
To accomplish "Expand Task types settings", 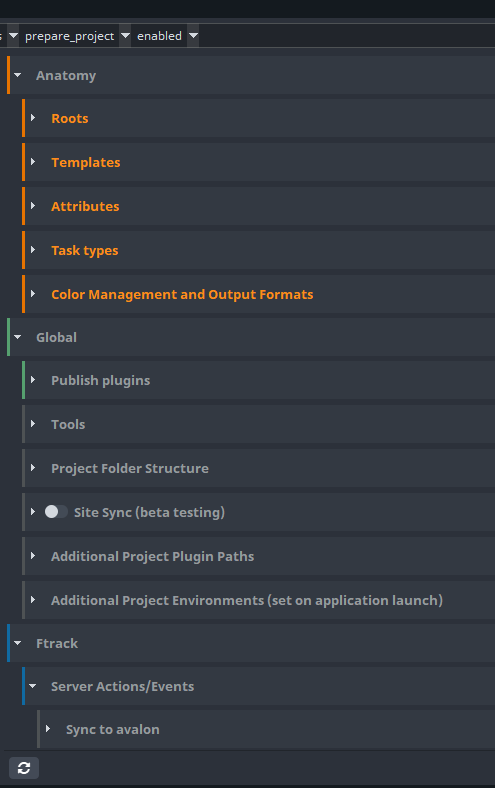I will [x=33, y=250].
